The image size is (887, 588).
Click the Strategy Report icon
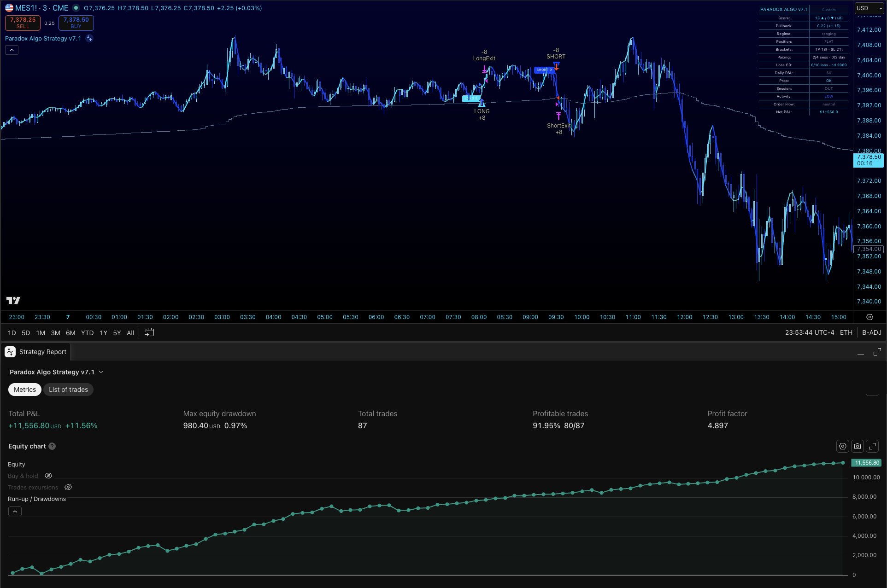[x=10, y=352]
